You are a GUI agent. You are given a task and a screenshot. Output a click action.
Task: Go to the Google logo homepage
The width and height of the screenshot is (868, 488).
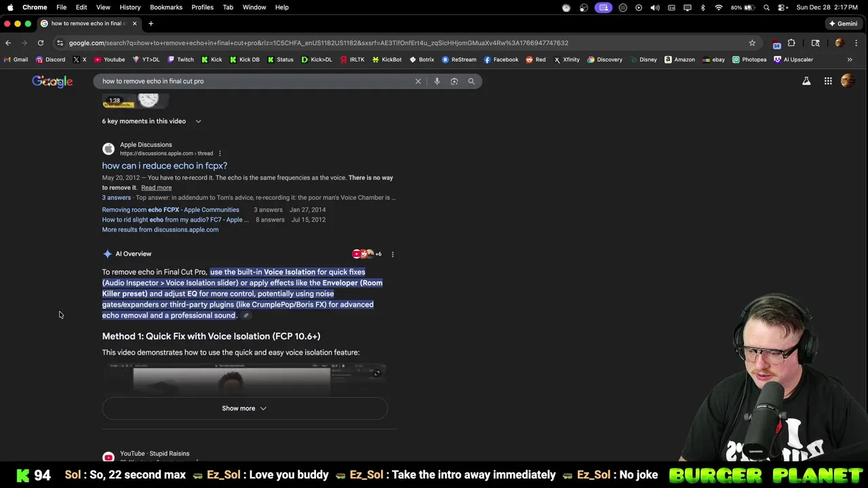[52, 81]
